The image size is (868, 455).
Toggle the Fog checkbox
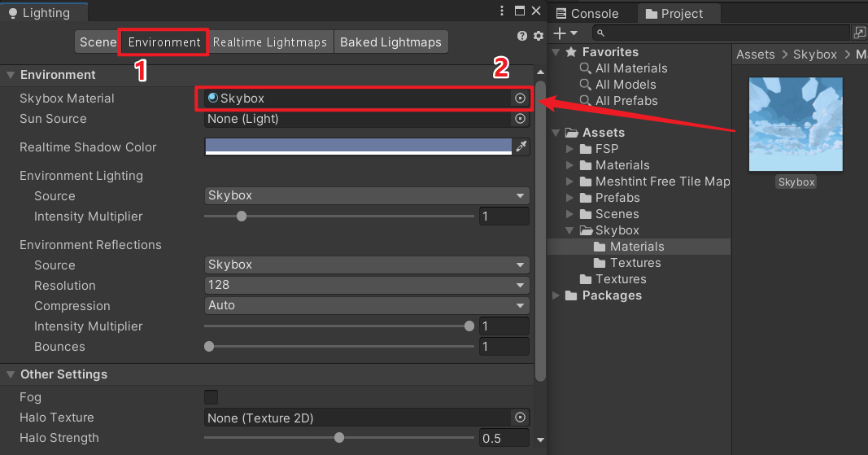[x=211, y=397]
